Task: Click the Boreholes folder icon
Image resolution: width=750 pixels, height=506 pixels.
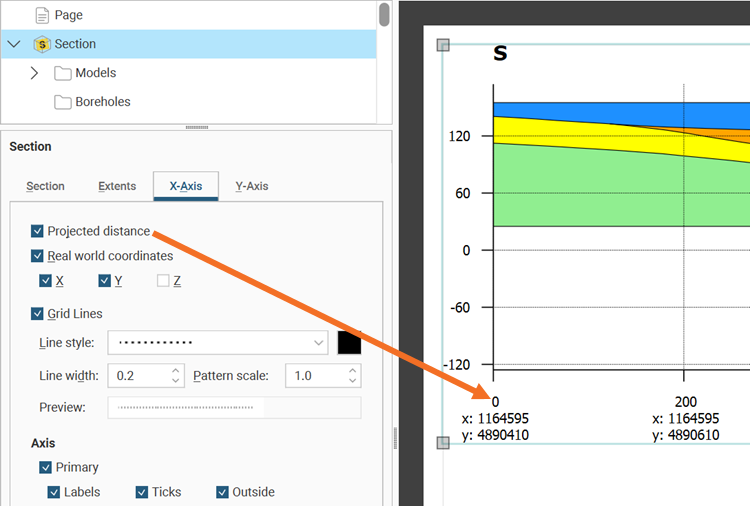Action: tap(63, 102)
